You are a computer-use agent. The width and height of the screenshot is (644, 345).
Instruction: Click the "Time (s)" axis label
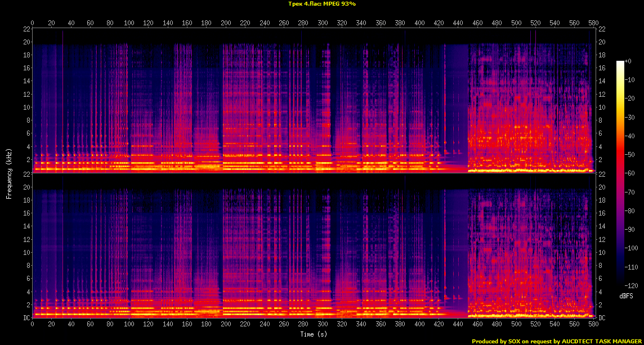pos(314,334)
